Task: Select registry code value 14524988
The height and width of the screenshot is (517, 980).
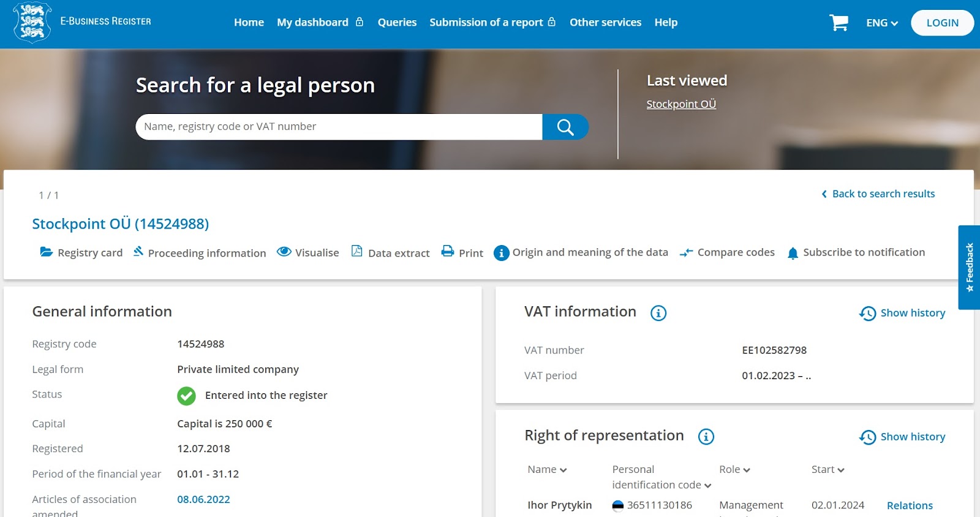Action: click(x=200, y=344)
